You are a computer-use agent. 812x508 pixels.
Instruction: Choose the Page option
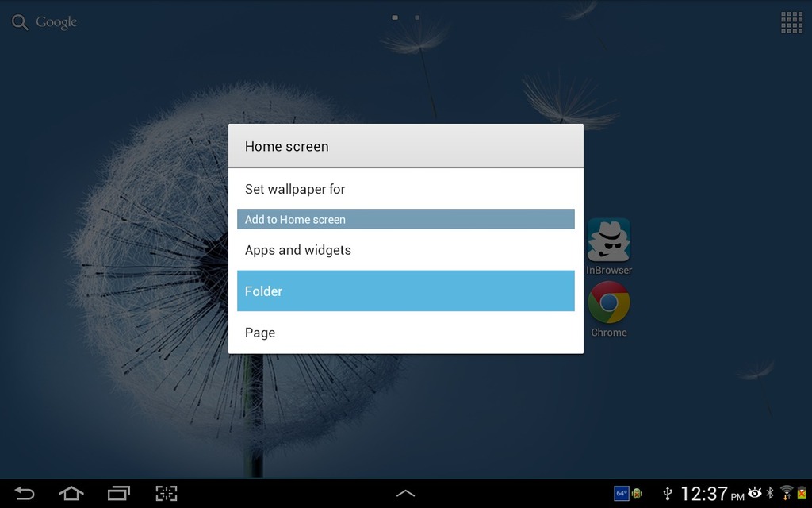(405, 333)
